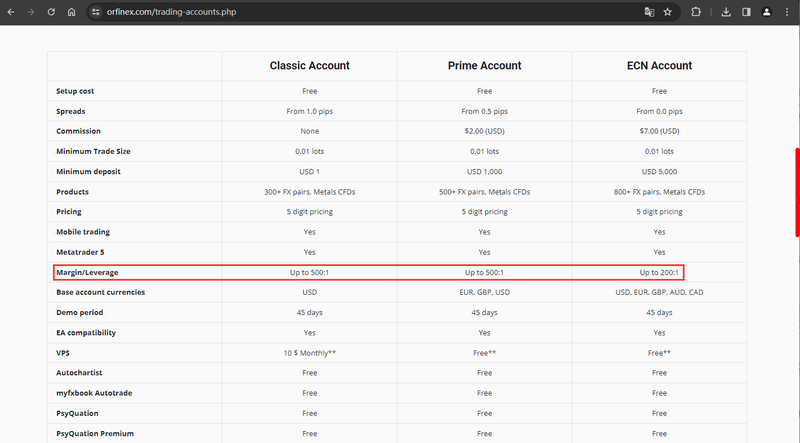Image resolution: width=800 pixels, height=443 pixels.
Task: Click the 'USD 1,000' deposit cell
Action: 485,171
